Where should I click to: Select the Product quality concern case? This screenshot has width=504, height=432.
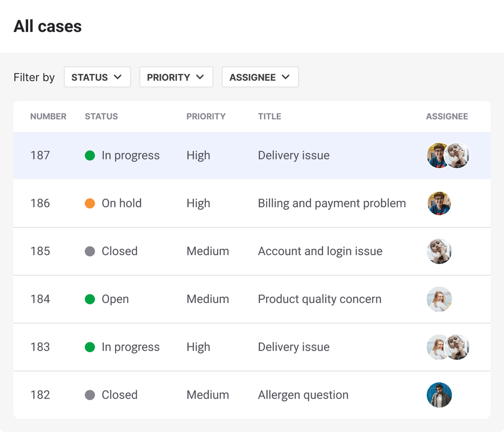tap(319, 299)
